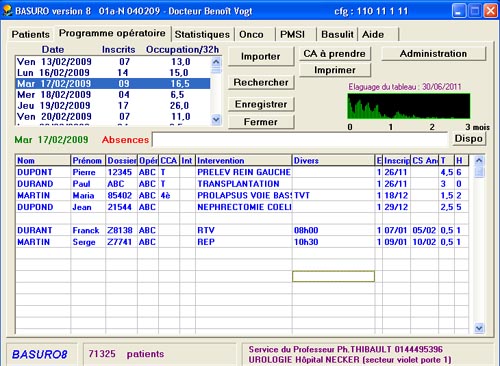500x366 pixels.
Task: Click the CS An column header
Action: 424,161
